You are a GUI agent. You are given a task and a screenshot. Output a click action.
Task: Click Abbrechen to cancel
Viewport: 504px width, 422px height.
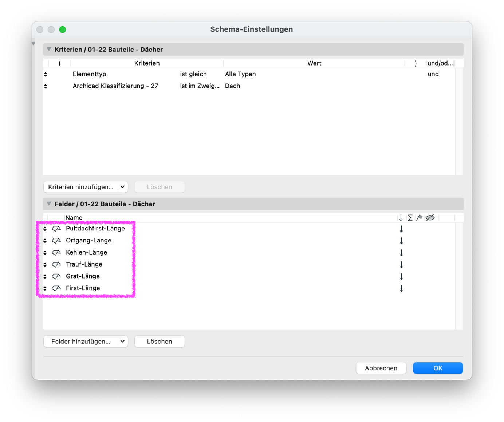tap(381, 368)
